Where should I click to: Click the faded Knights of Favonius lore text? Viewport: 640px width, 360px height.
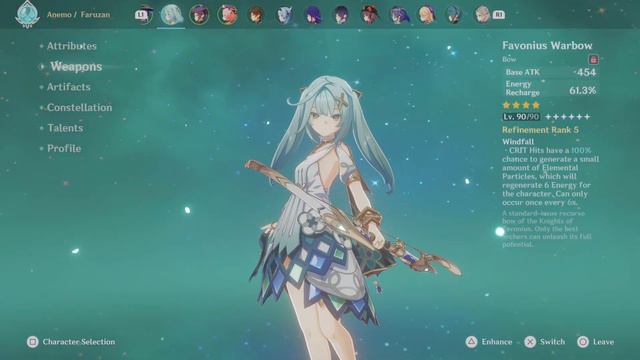(x=547, y=229)
